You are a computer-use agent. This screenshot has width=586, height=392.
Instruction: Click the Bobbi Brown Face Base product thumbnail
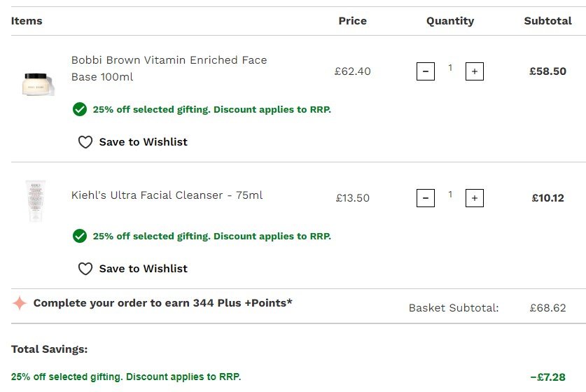[38, 82]
